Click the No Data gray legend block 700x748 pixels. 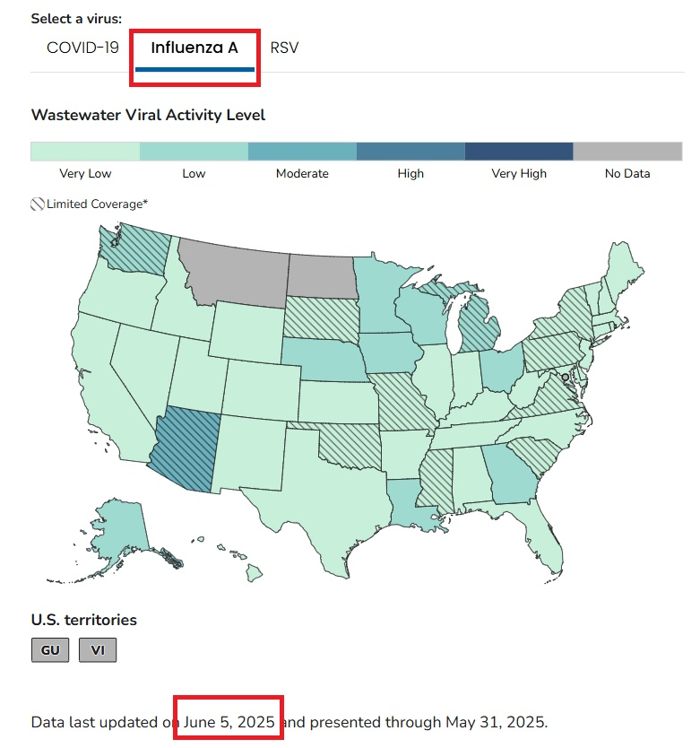coord(627,152)
